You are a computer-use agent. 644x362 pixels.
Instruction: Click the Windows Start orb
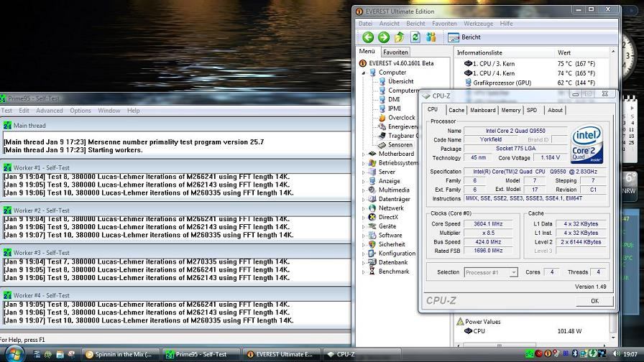coord(14,354)
